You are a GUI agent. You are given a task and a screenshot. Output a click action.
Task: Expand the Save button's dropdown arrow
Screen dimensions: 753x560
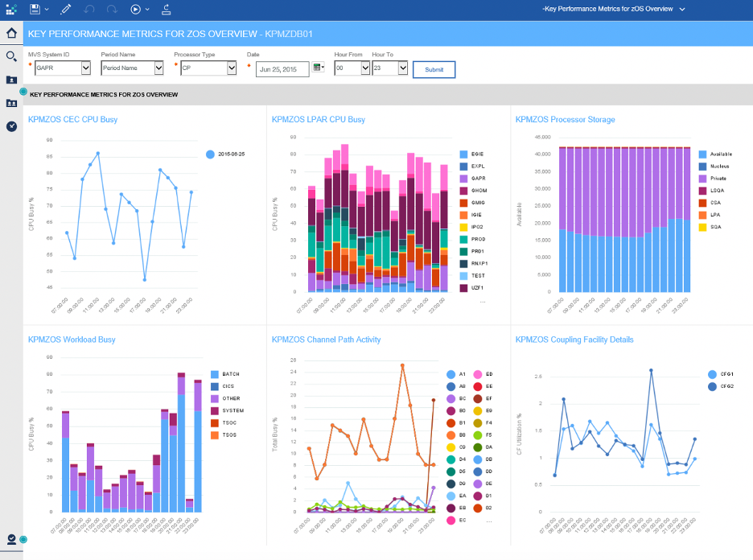46,10
